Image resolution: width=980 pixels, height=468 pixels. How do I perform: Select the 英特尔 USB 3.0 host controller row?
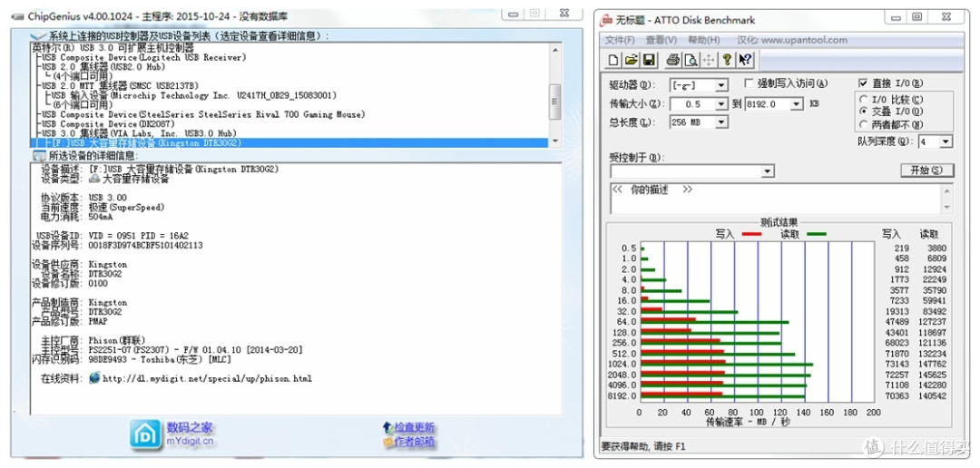pos(113,47)
